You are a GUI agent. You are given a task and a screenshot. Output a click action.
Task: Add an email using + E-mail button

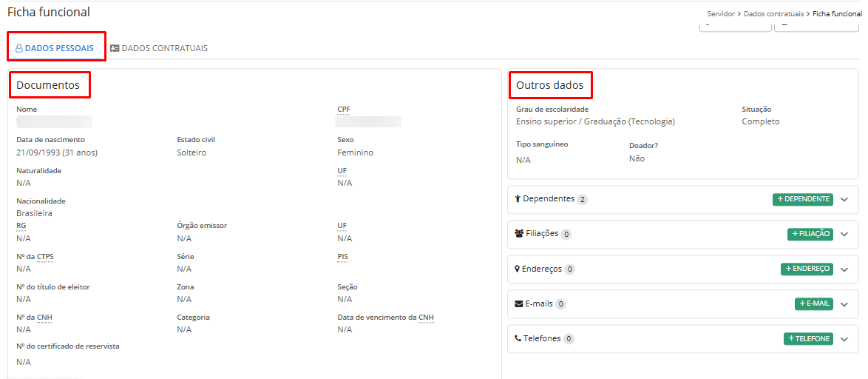pyautogui.click(x=813, y=303)
